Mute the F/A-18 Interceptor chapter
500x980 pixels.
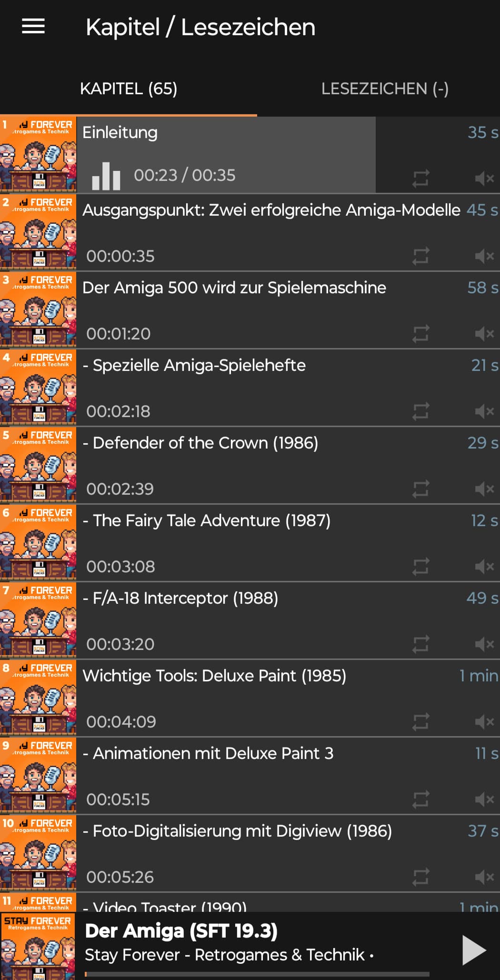pyautogui.click(x=485, y=644)
